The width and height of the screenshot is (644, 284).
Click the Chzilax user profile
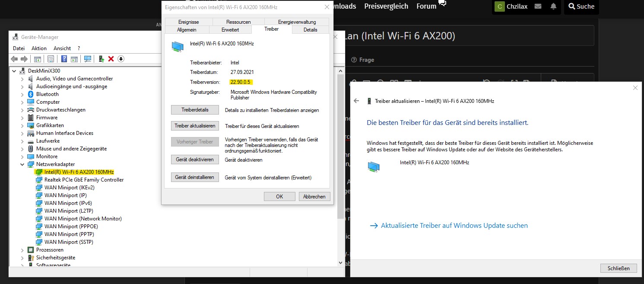(x=511, y=6)
